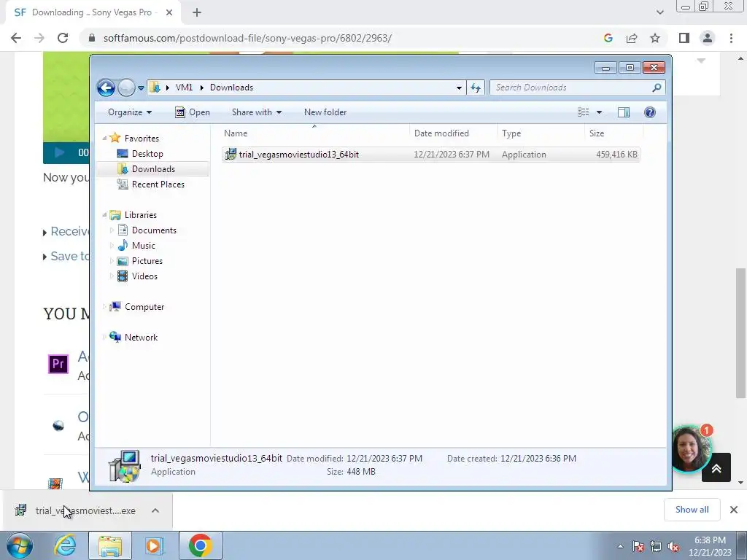Sort by the Name column header
This screenshot has width=747, height=560.
[314, 133]
